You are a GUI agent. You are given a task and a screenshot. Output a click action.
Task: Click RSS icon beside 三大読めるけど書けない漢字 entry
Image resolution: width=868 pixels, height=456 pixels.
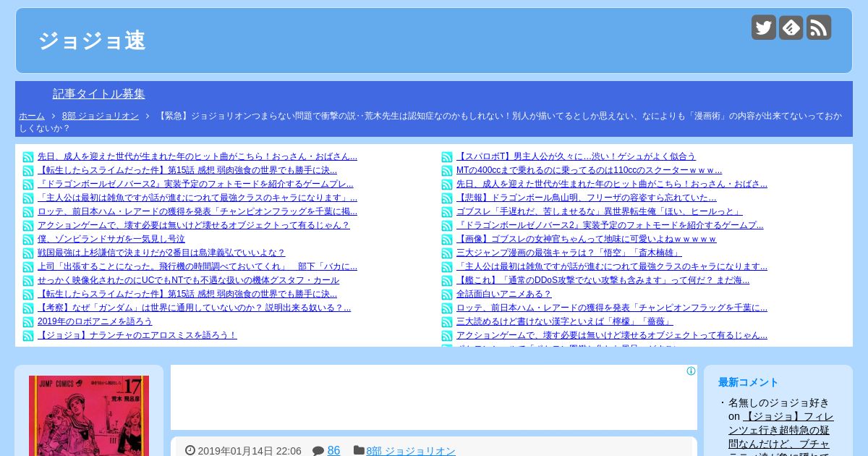coord(447,322)
